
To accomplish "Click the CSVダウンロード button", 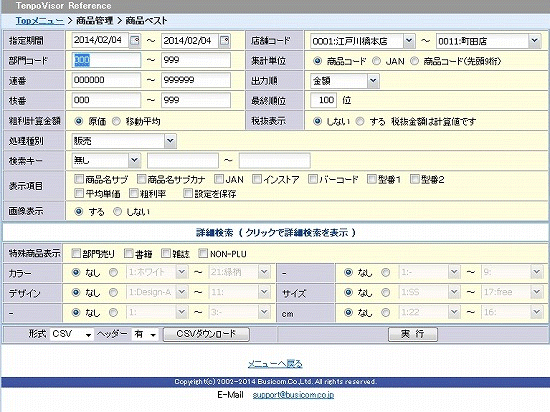I will (x=206, y=334).
